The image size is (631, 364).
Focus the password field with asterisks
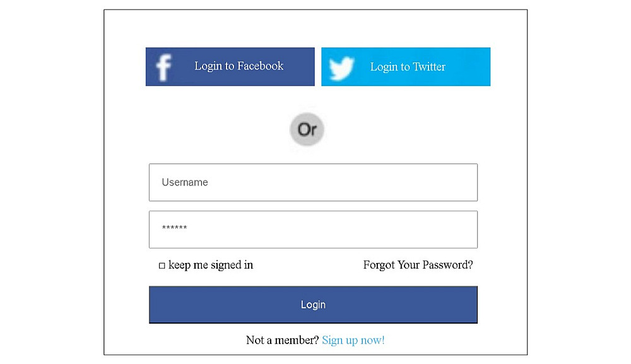click(313, 230)
